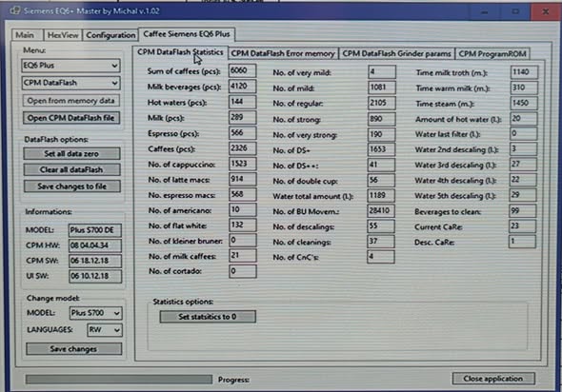The height and width of the screenshot is (392, 562).
Task: Select Caffee Siemens EQ6 Plus tab
Action: pos(187,34)
